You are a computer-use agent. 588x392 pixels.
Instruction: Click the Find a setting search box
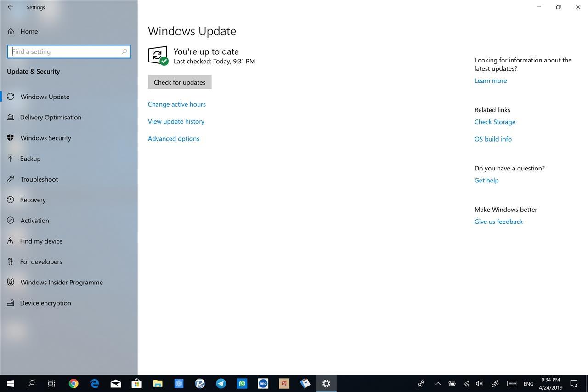click(x=69, y=51)
